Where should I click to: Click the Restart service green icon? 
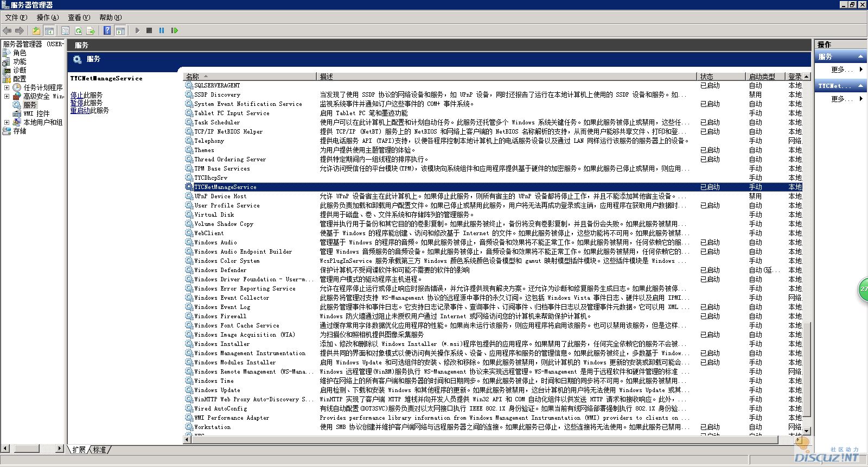click(174, 30)
